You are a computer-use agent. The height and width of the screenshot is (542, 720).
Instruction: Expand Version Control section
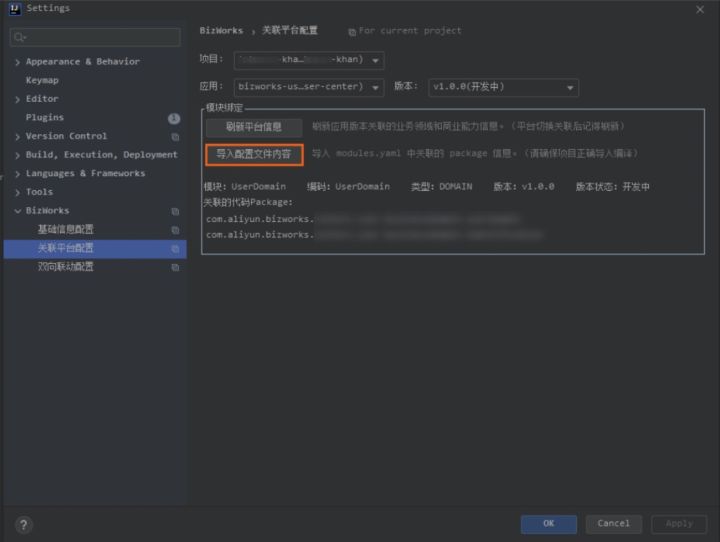click(17, 136)
